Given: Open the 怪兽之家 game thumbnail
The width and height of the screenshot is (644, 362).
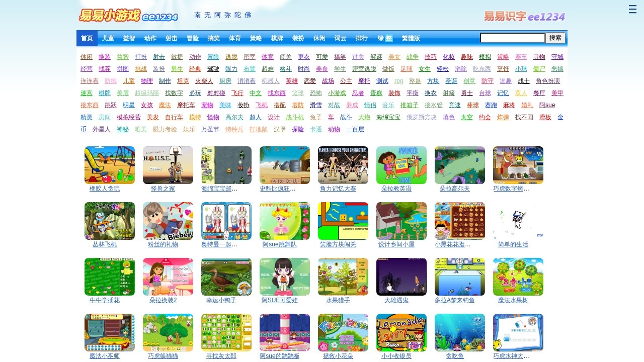Looking at the screenshot, I should click(x=168, y=165).
